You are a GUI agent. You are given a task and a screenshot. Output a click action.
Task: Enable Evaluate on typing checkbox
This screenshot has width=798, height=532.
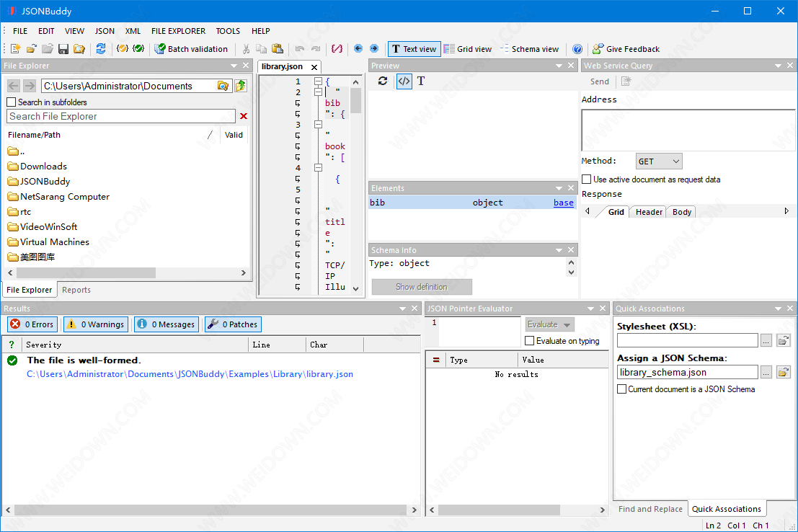(x=529, y=340)
